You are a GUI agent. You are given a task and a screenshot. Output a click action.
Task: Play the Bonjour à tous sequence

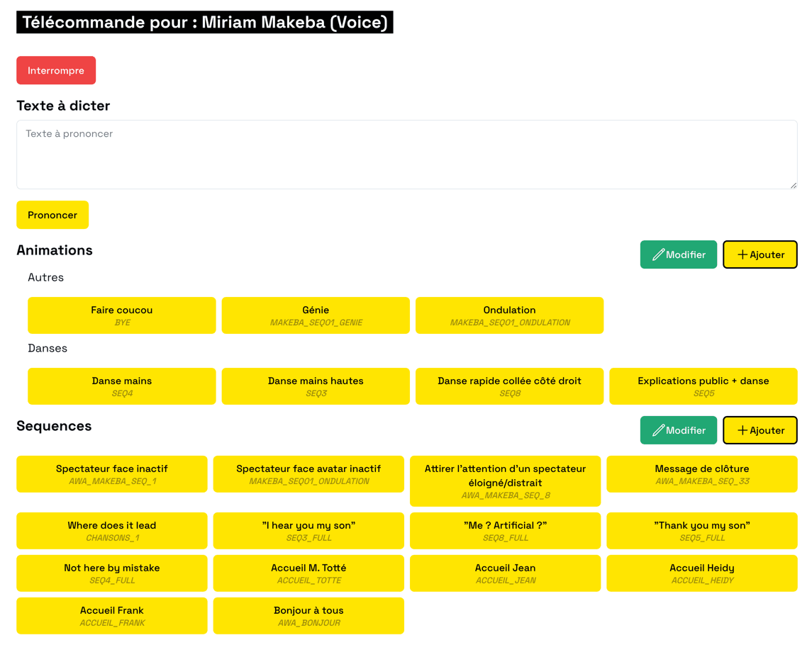coord(308,616)
